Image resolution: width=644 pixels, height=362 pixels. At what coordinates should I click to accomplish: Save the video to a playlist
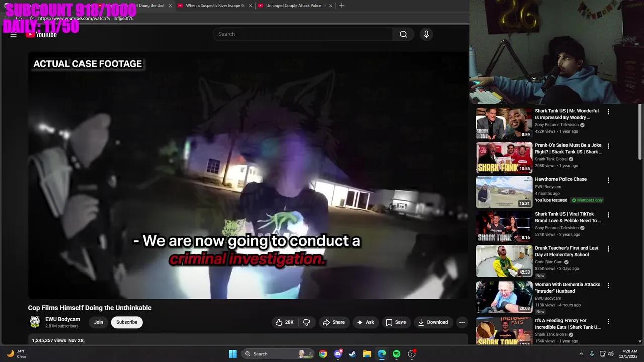[396, 322]
